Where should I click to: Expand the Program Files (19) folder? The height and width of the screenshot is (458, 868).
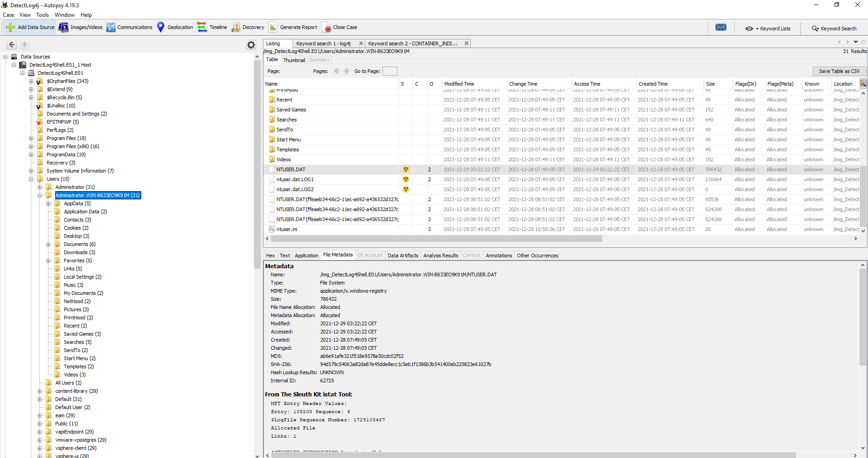[31, 138]
